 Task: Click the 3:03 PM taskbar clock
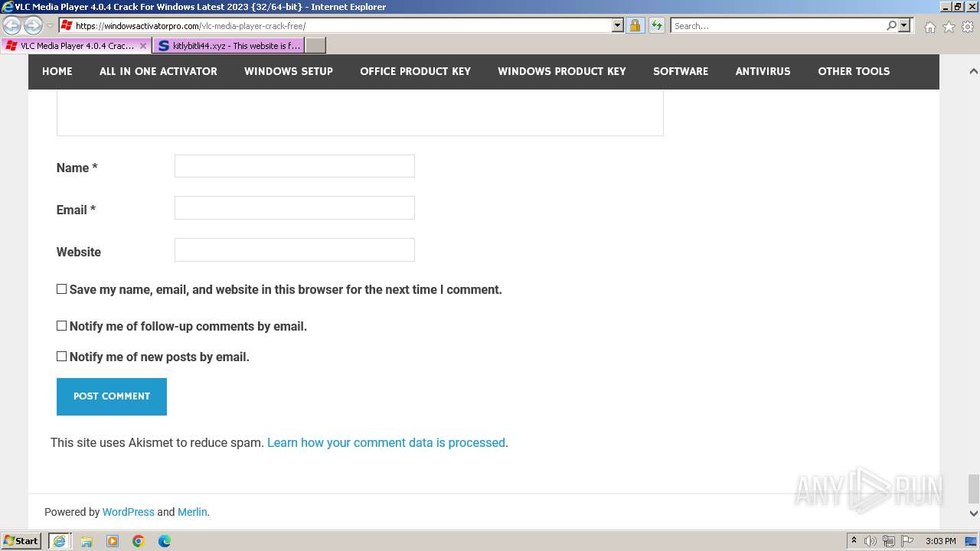point(940,541)
